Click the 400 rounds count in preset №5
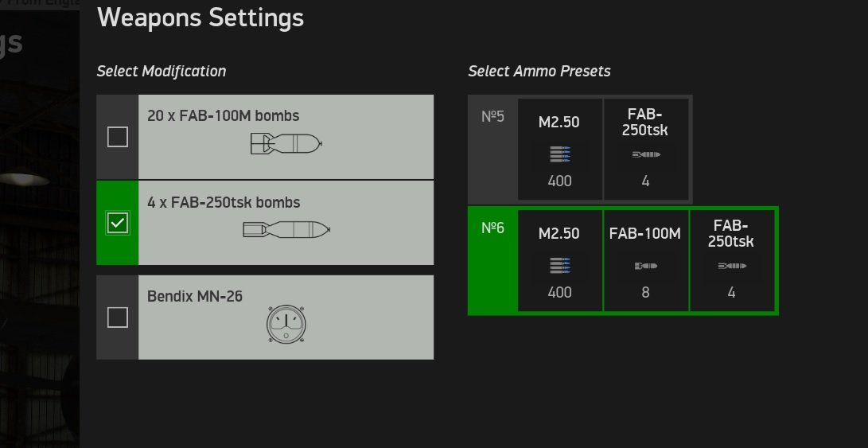The image size is (868, 448). pyautogui.click(x=559, y=181)
